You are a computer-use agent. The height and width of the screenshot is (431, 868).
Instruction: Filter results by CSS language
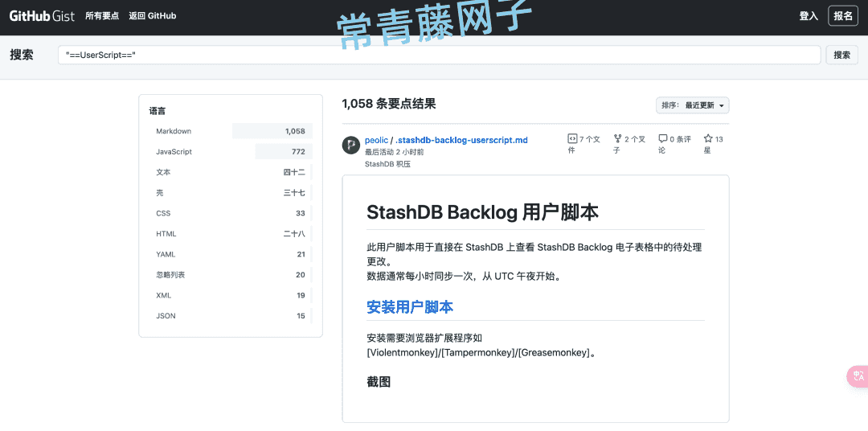click(231, 213)
